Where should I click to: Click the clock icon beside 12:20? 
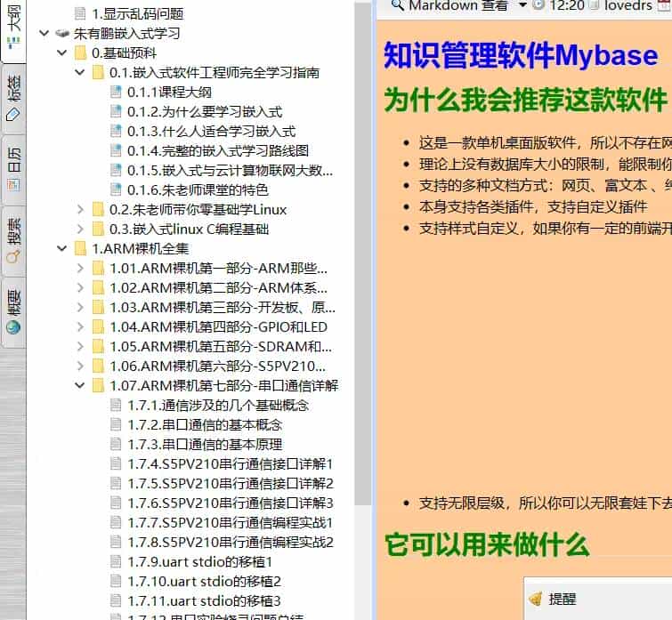click(x=538, y=5)
